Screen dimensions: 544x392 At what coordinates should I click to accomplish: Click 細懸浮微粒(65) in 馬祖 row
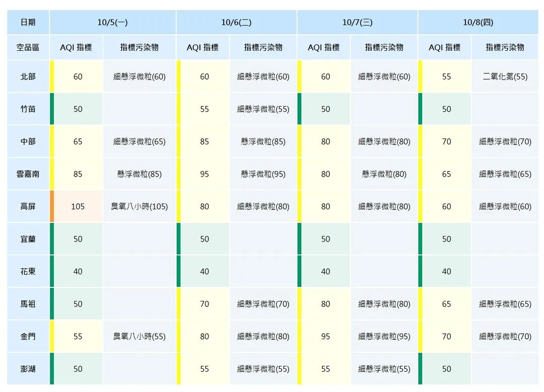pyautogui.click(x=505, y=304)
